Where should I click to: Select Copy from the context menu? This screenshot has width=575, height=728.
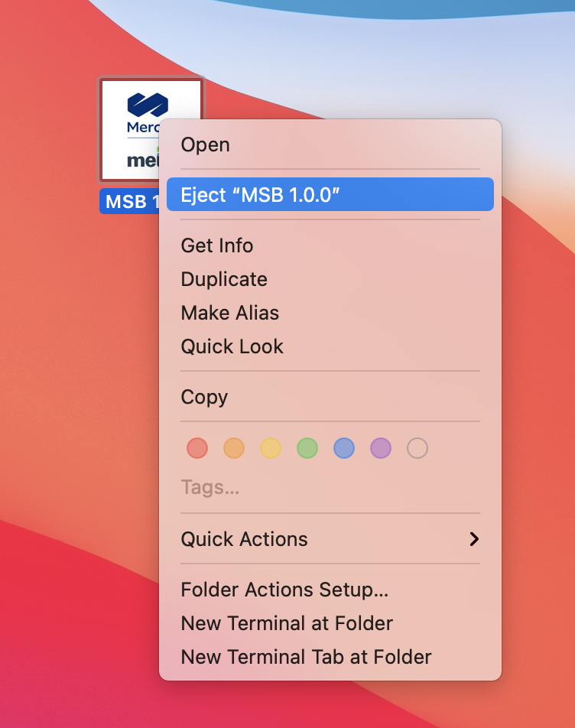point(204,397)
